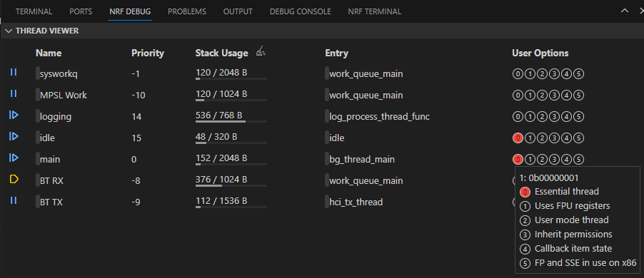Collapse the bottom panel with the chevron
This screenshot has width=644, height=278.
tap(625, 11)
